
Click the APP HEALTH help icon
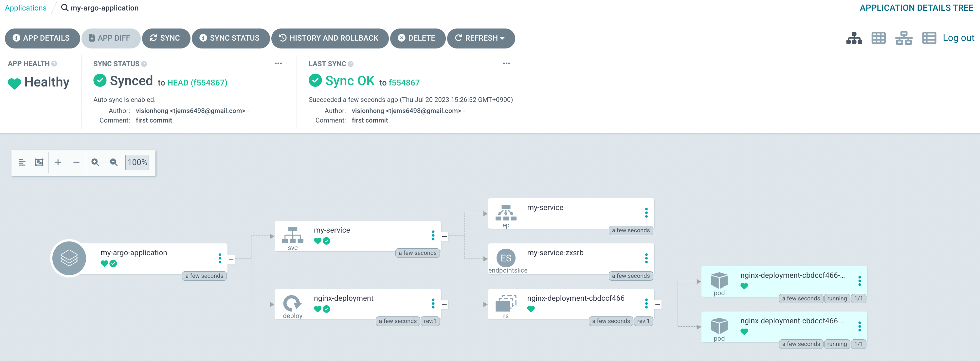(54, 64)
